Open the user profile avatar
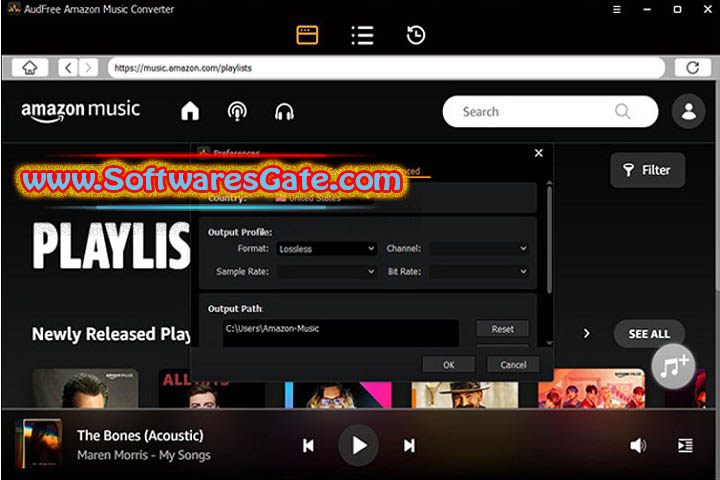Image resolution: width=720 pixels, height=480 pixels. [x=688, y=111]
